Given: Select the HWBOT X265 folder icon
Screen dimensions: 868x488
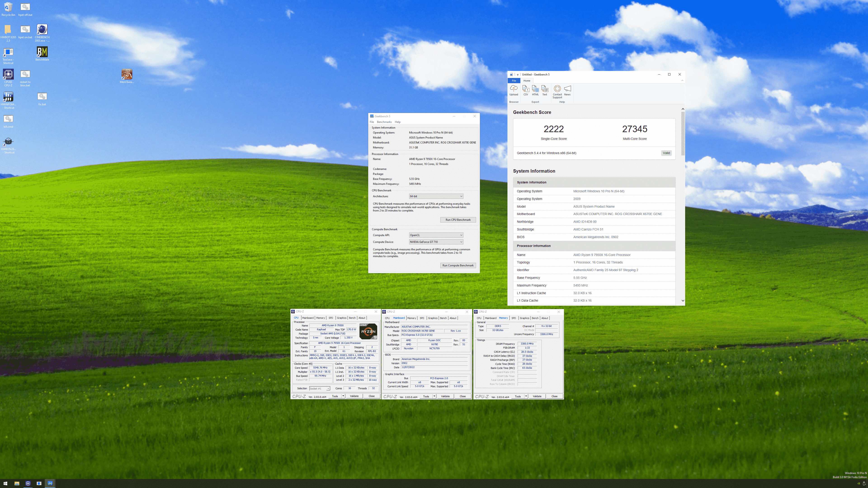Looking at the screenshot, I should (x=8, y=33).
